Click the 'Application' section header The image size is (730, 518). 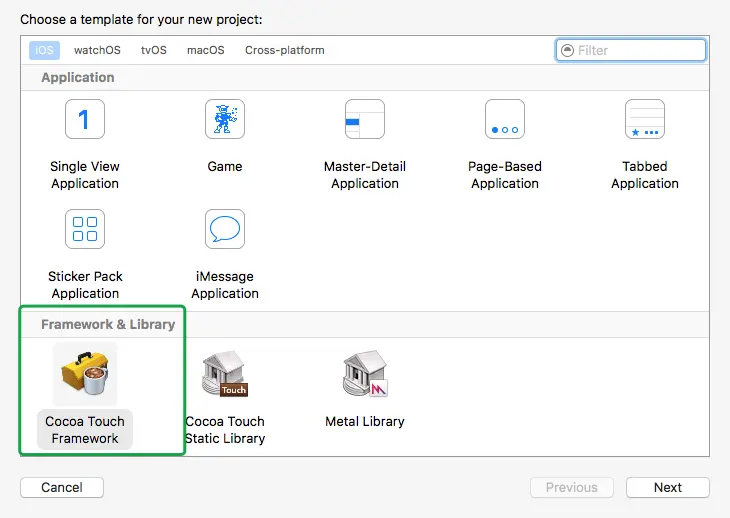[78, 77]
